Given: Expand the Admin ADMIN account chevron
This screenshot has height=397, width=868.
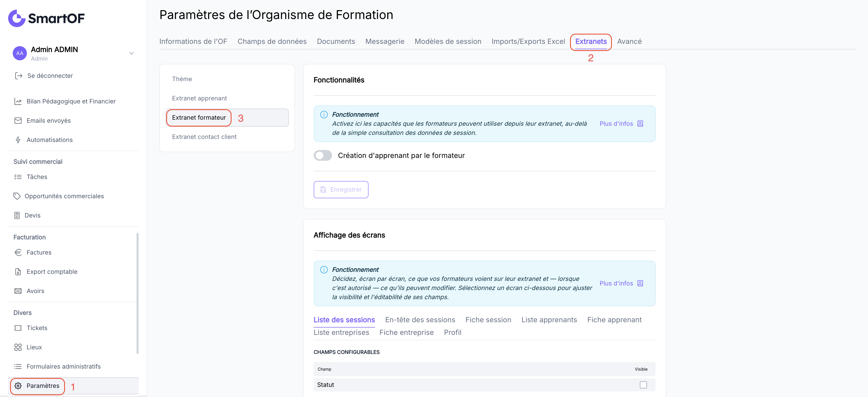Looking at the screenshot, I should [x=131, y=53].
